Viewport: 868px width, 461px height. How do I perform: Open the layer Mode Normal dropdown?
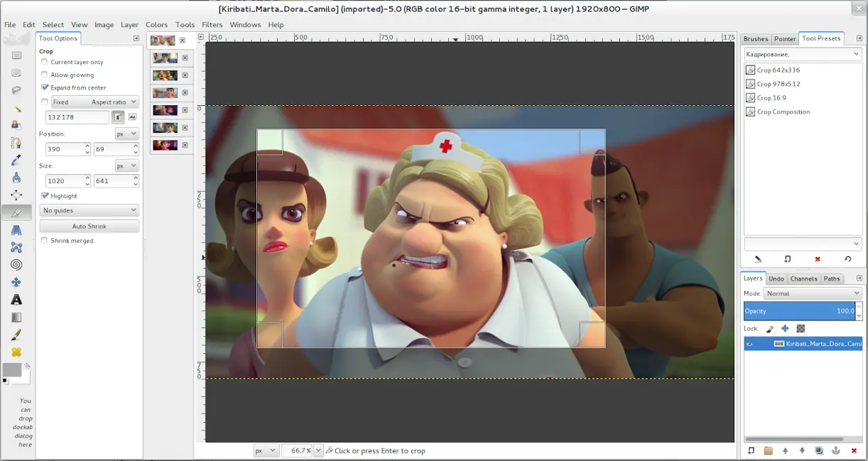click(x=813, y=293)
